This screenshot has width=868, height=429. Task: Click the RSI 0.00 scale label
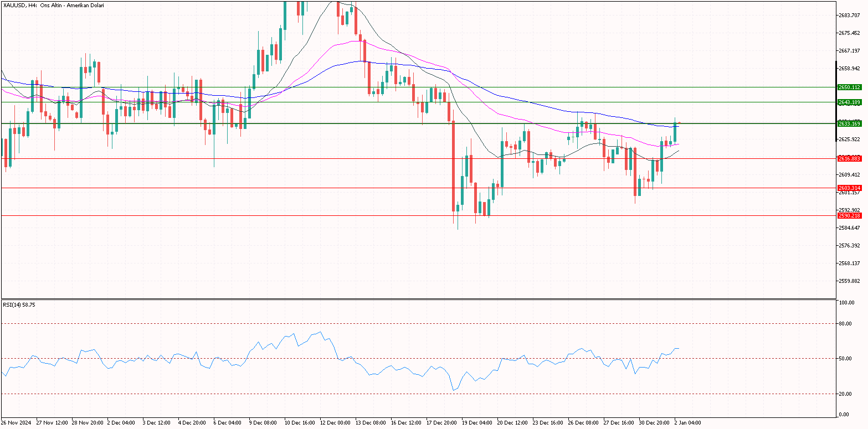tap(845, 415)
